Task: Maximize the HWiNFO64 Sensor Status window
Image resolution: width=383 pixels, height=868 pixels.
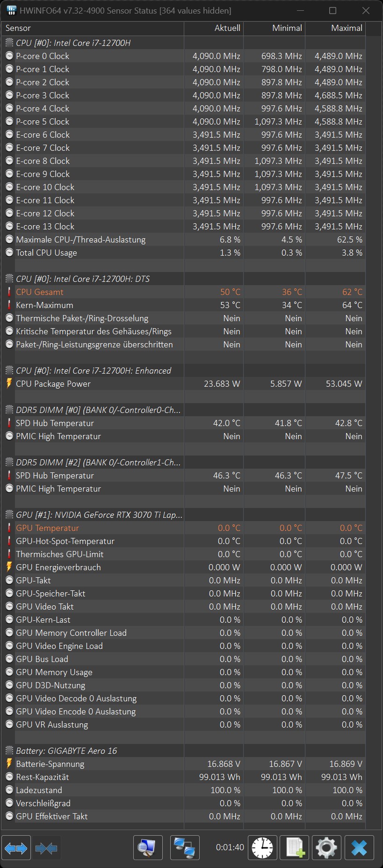Action: (333, 10)
